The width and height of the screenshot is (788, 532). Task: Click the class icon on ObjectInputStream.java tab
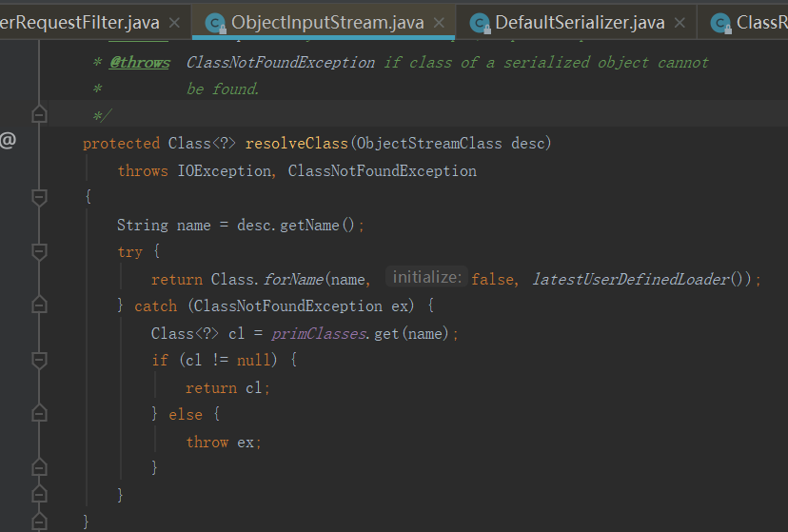(215, 23)
